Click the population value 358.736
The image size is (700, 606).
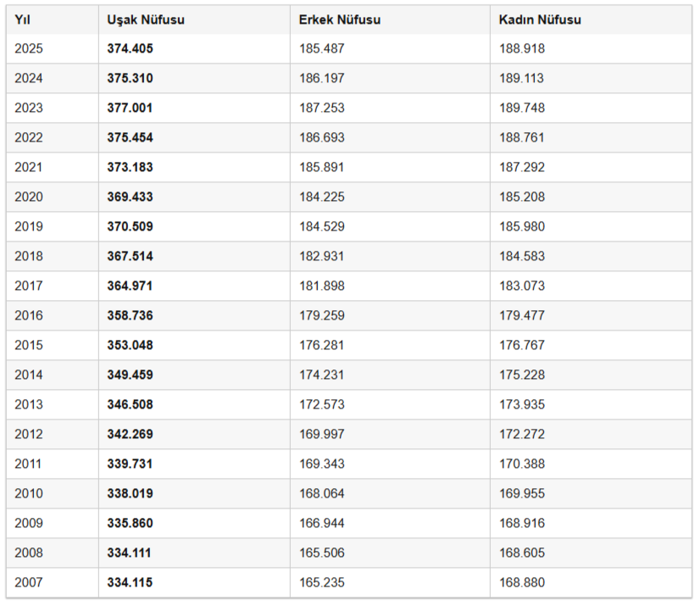coord(130,315)
